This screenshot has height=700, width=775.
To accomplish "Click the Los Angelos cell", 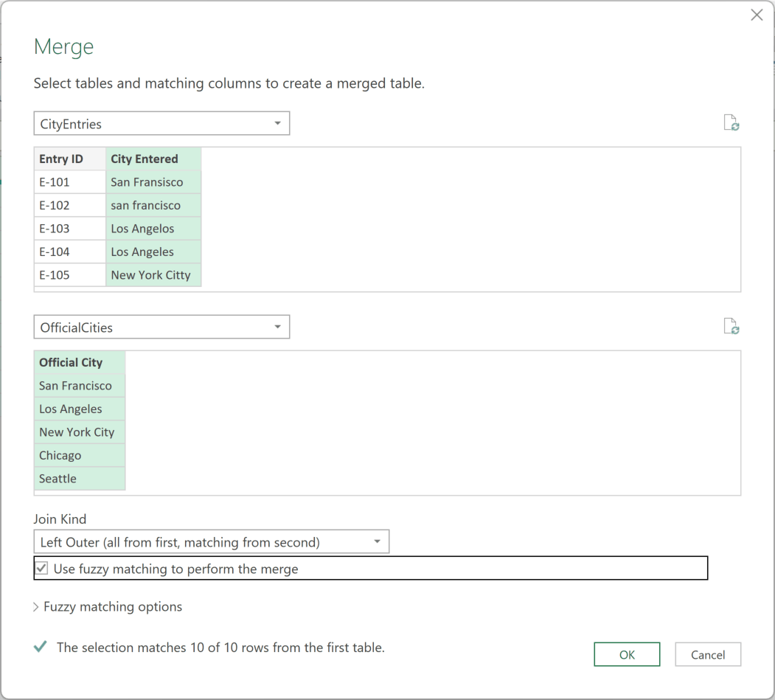I will [153, 229].
